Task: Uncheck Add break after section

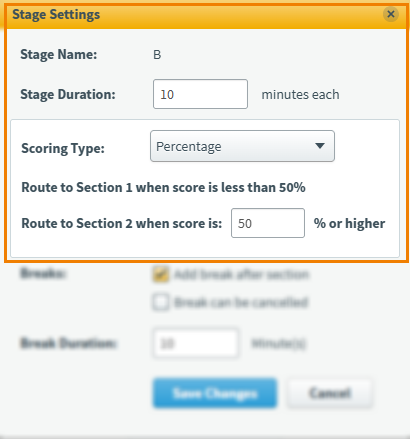Action: [x=161, y=274]
